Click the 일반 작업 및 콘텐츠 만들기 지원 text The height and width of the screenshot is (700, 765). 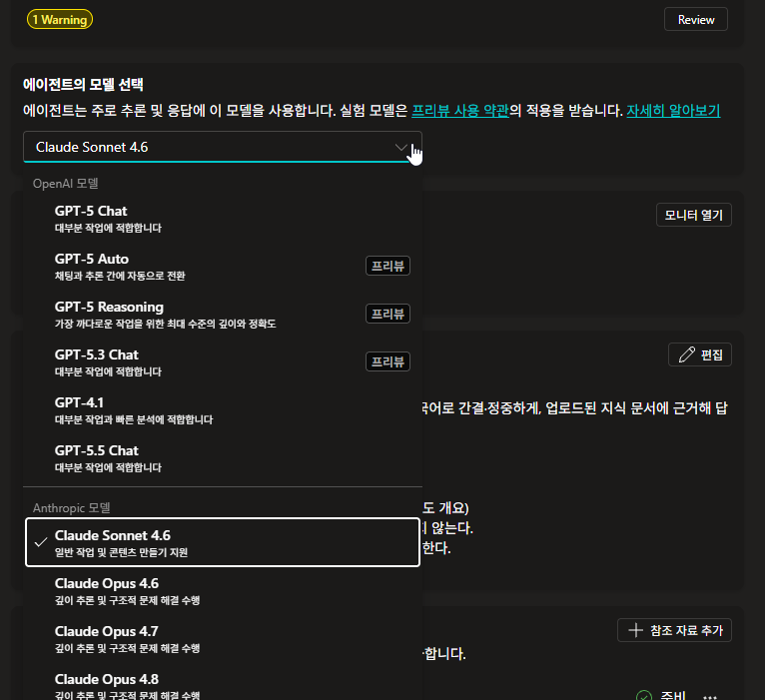coord(121,552)
